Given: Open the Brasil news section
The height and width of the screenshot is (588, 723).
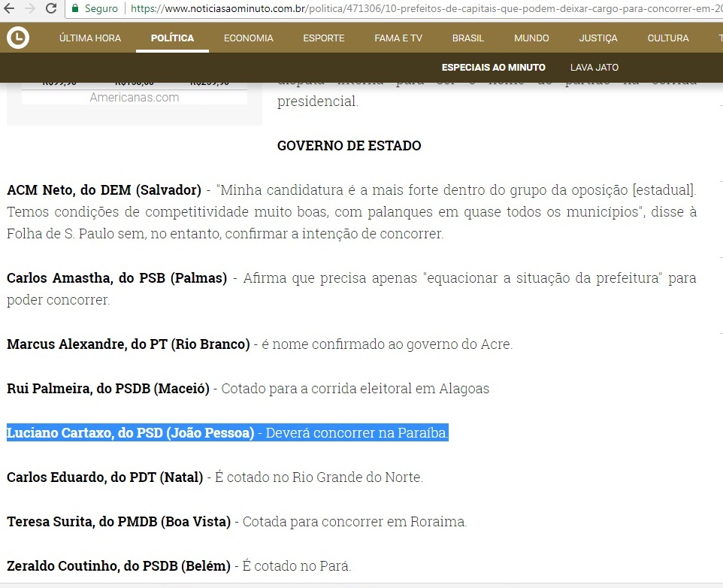Looking at the screenshot, I should click(x=468, y=38).
